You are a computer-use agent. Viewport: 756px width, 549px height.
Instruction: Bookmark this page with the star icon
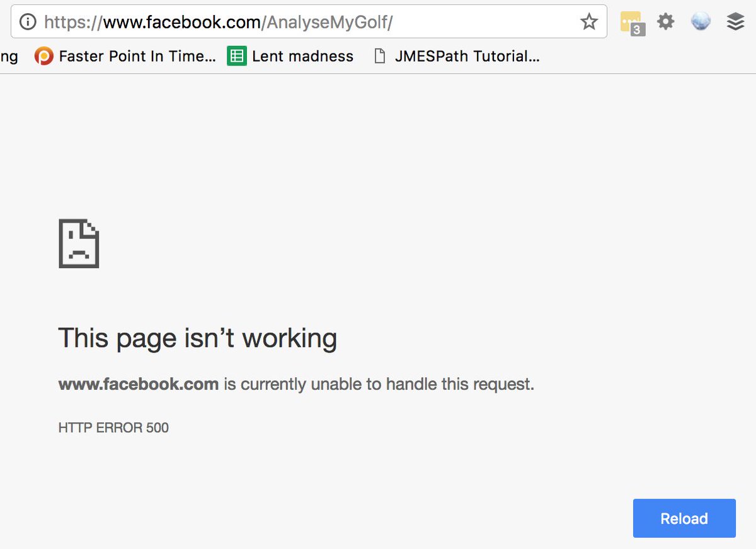(589, 23)
